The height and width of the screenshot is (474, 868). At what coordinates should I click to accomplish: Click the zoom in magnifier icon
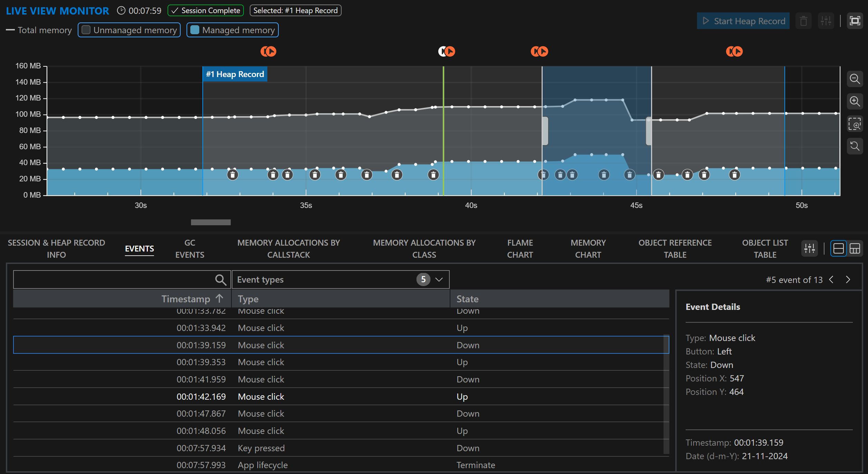coord(855,102)
